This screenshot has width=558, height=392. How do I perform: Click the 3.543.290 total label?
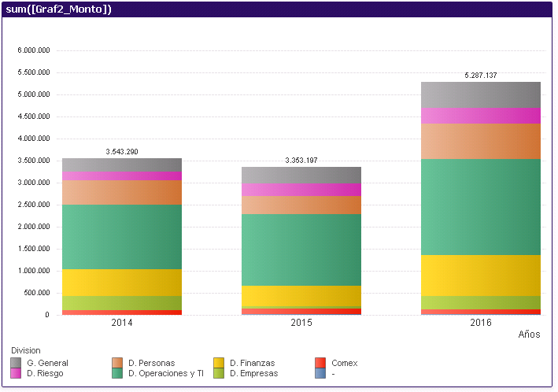point(122,152)
